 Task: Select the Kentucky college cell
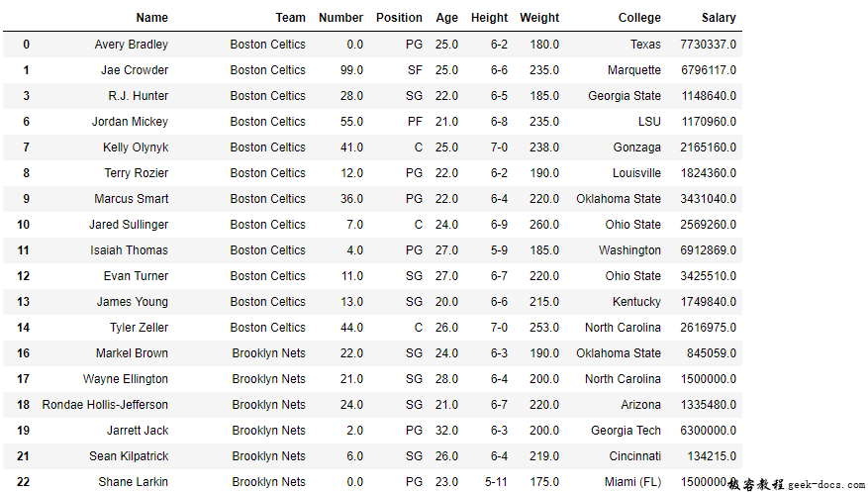coord(636,302)
